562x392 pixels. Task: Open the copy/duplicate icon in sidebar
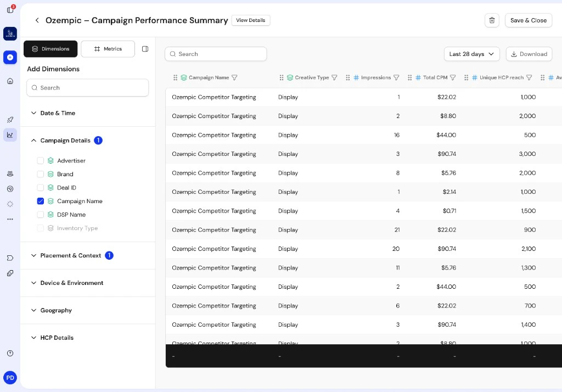10,273
